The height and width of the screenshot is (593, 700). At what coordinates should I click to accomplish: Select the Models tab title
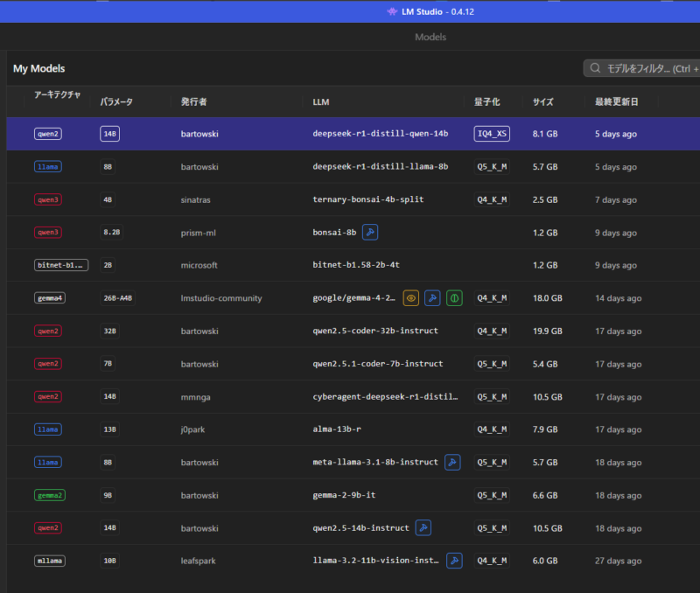click(430, 37)
